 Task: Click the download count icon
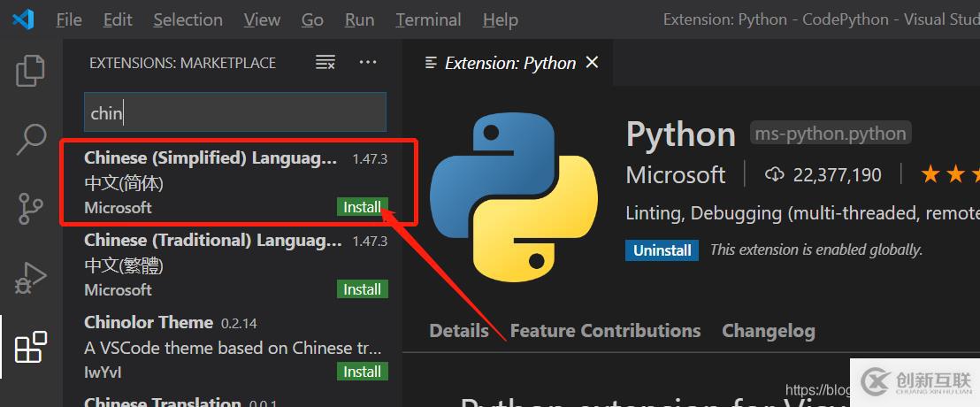point(774,174)
